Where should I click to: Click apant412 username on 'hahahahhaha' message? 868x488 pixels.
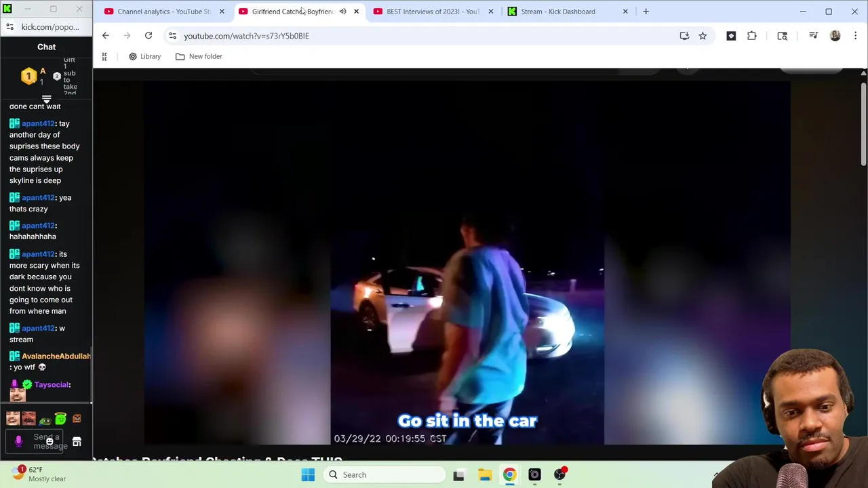pos(38,225)
